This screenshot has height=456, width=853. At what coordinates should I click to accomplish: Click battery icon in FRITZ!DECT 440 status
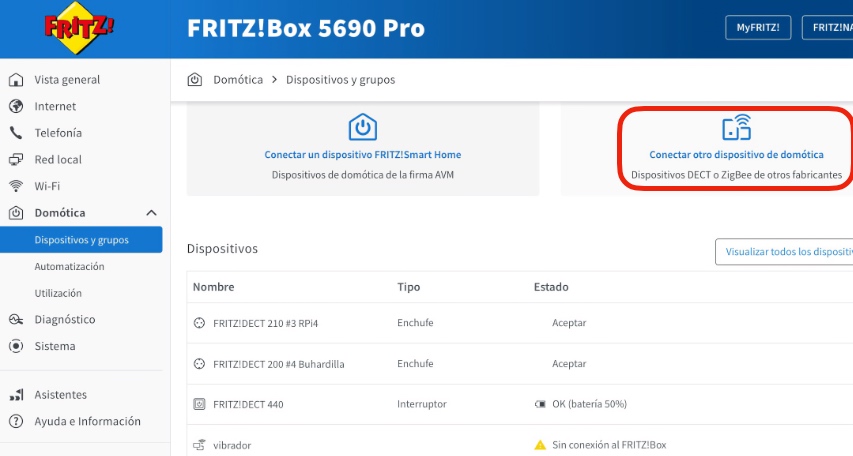pyautogui.click(x=540, y=404)
